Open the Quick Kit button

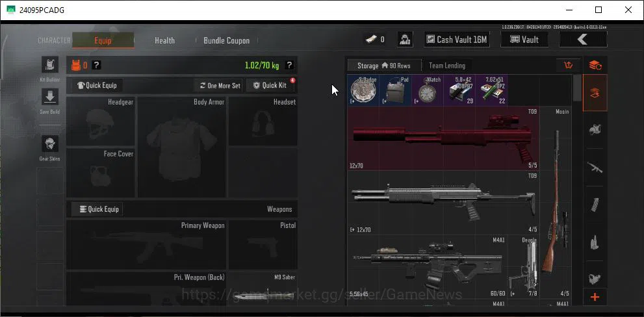click(270, 85)
